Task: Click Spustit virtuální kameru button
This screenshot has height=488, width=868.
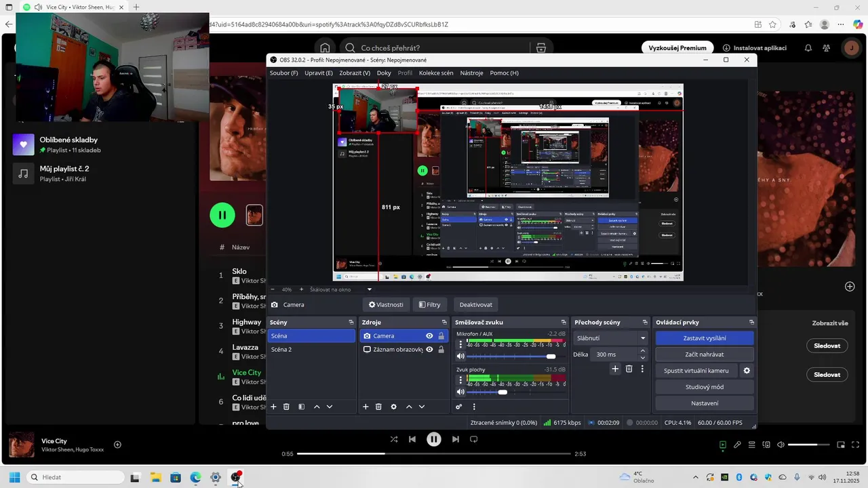Action: coord(696,371)
